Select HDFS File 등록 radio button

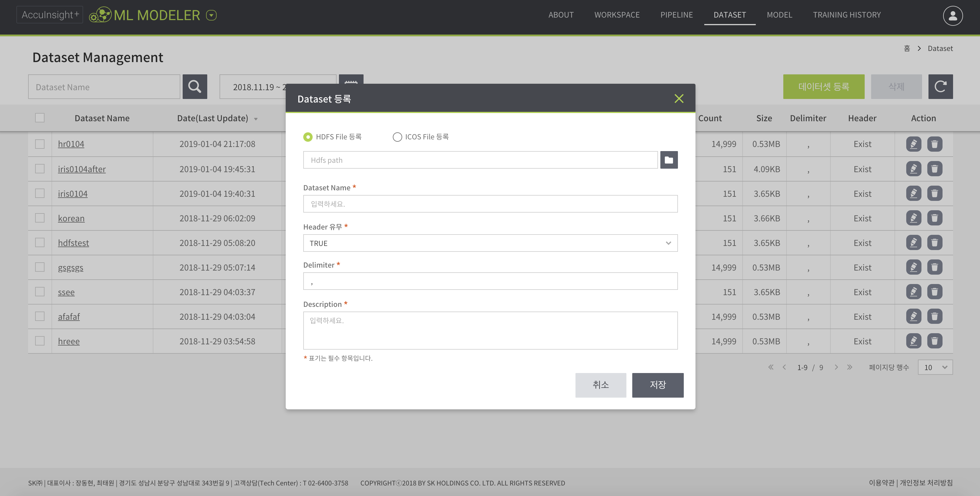coord(308,137)
